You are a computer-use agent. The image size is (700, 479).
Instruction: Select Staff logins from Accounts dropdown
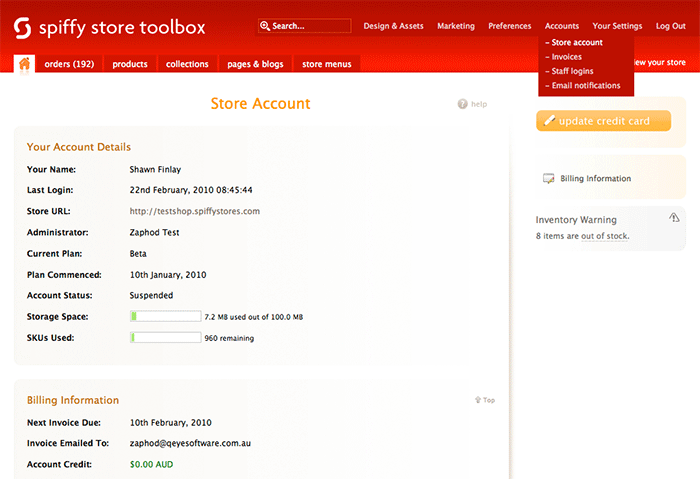click(572, 71)
